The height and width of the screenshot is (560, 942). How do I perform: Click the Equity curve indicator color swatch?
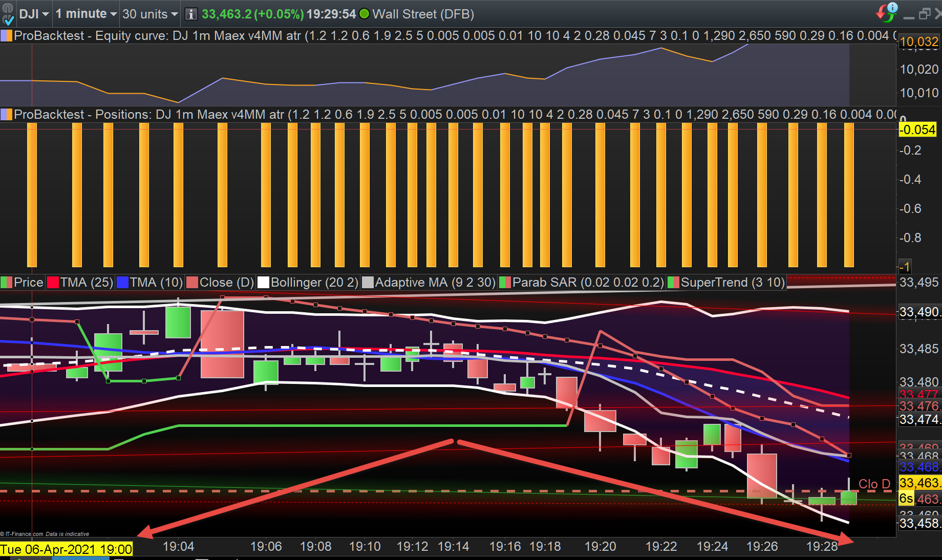(7, 36)
